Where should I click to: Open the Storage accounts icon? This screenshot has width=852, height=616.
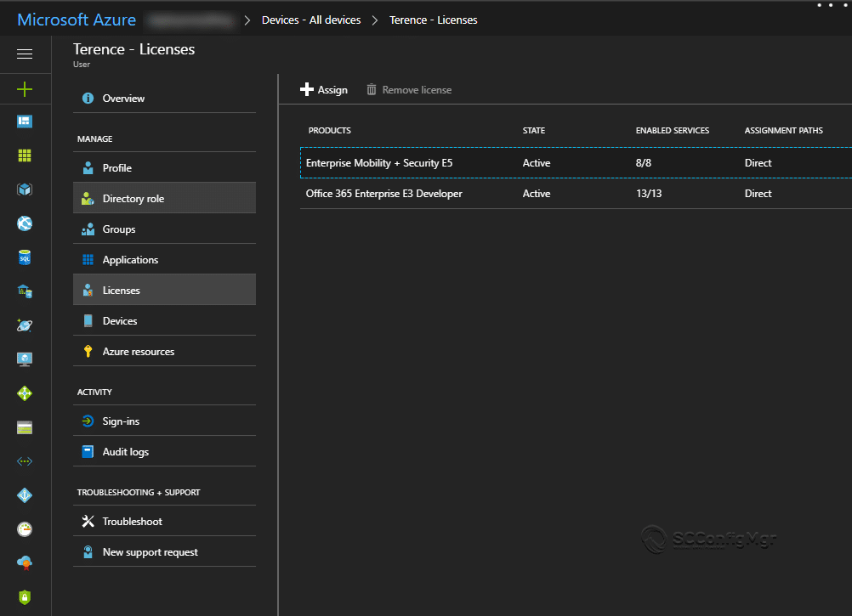[25, 427]
